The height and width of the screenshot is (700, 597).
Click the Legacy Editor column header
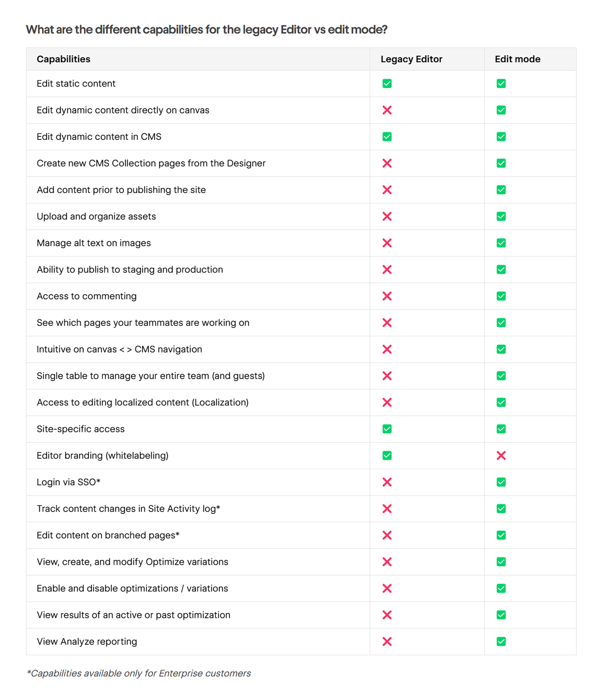pos(411,59)
